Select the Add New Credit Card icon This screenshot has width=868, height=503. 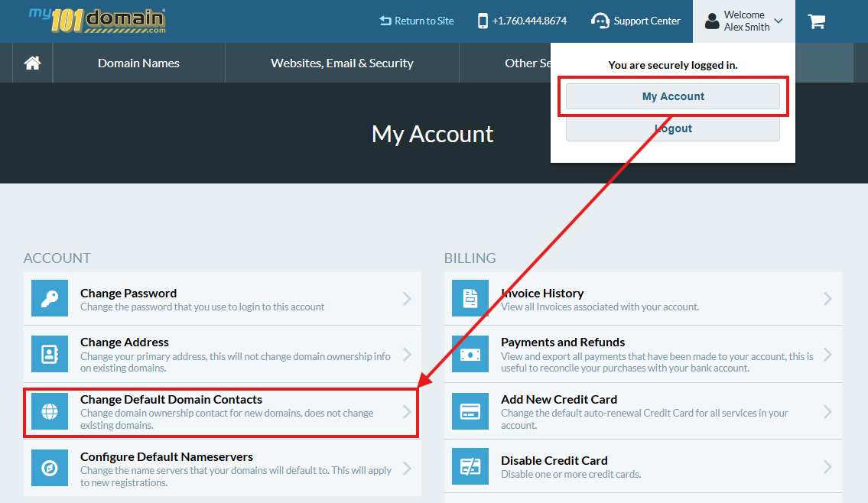coord(470,411)
